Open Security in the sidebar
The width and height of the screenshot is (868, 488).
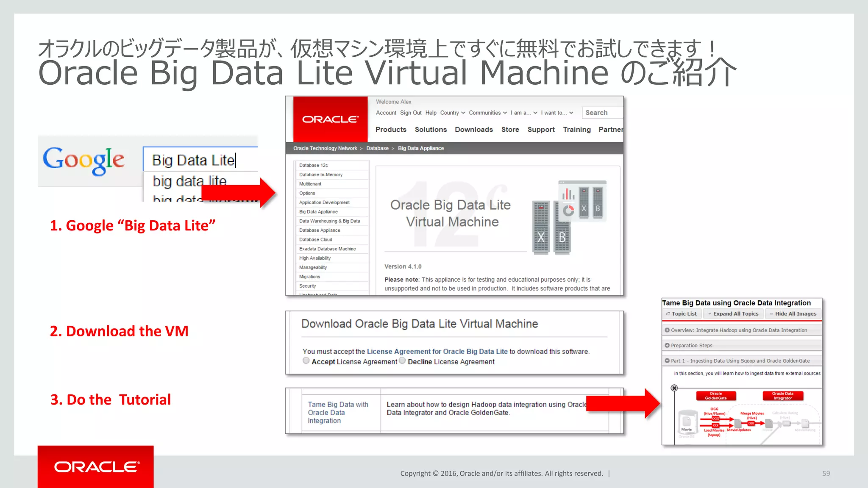(x=332, y=286)
